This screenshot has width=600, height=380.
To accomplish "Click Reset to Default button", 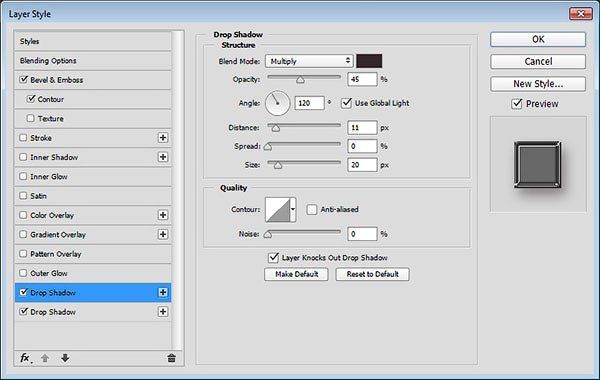I will (372, 274).
